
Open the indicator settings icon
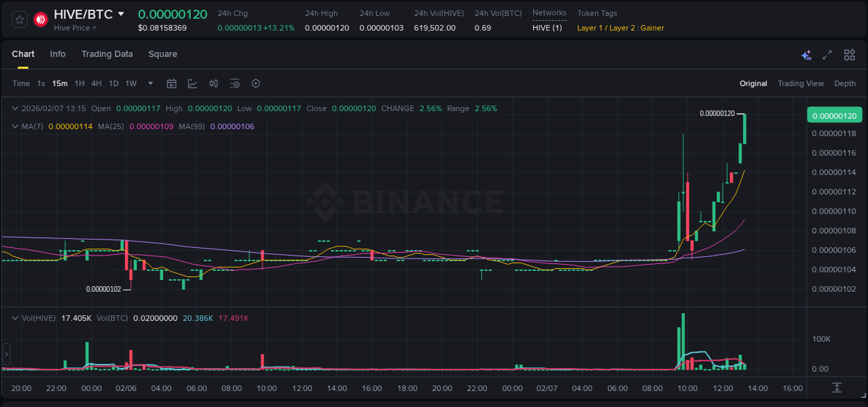click(x=235, y=83)
